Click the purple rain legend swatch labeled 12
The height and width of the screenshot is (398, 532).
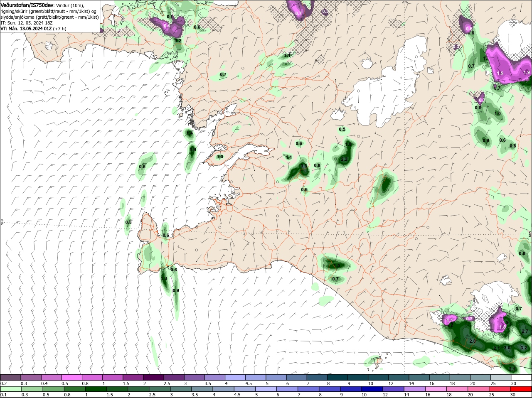[x=394, y=389]
